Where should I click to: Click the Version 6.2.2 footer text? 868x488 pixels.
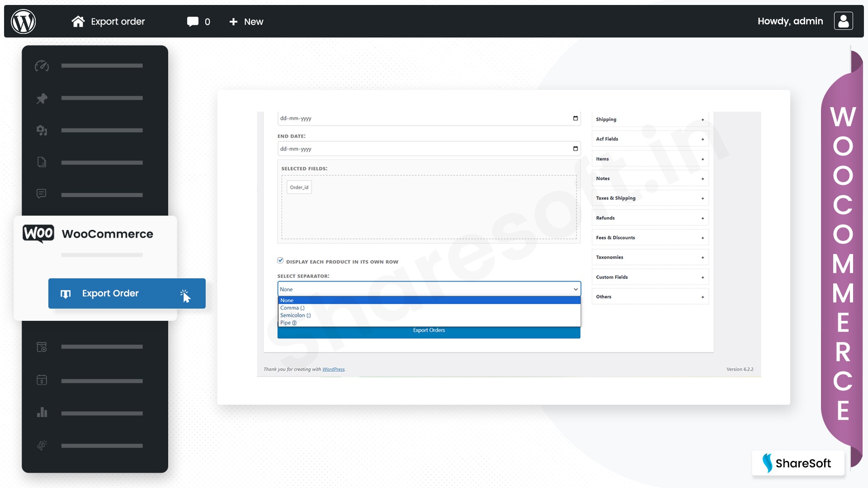point(740,369)
